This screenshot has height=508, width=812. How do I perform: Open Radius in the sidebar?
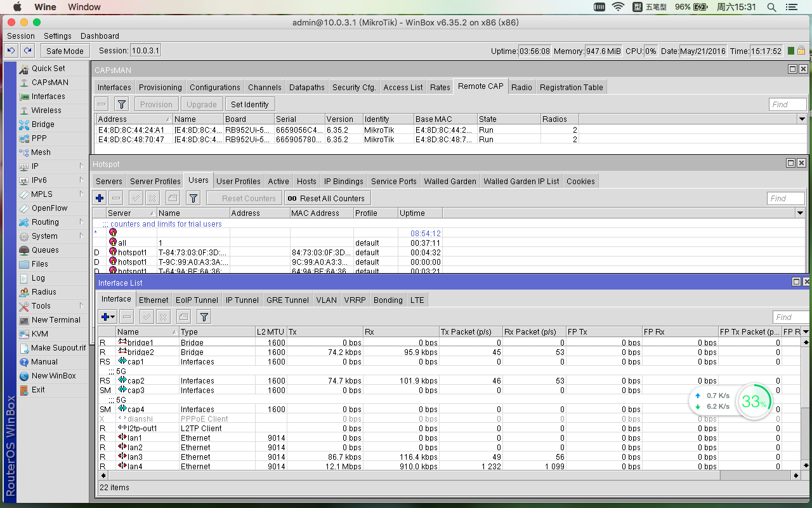[44, 291]
